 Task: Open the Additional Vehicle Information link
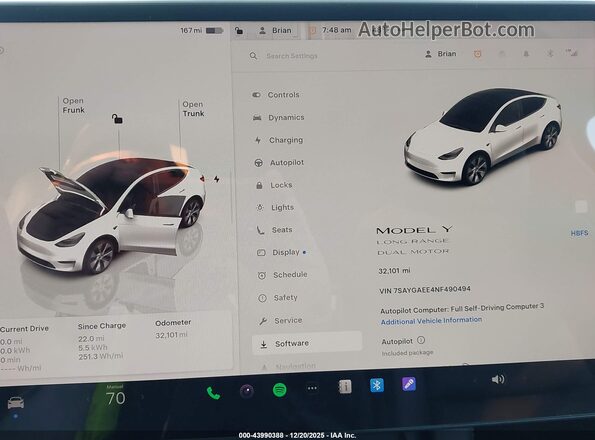click(x=431, y=321)
